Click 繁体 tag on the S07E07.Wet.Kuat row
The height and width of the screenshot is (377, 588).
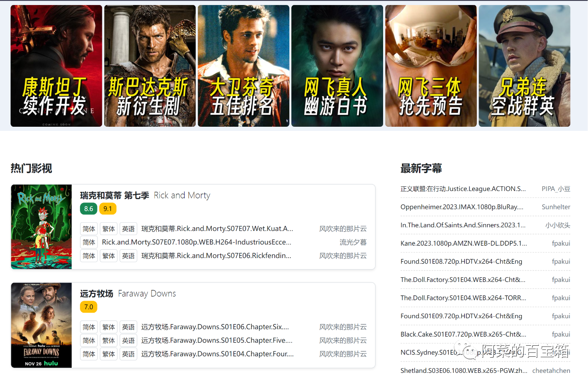108,229
